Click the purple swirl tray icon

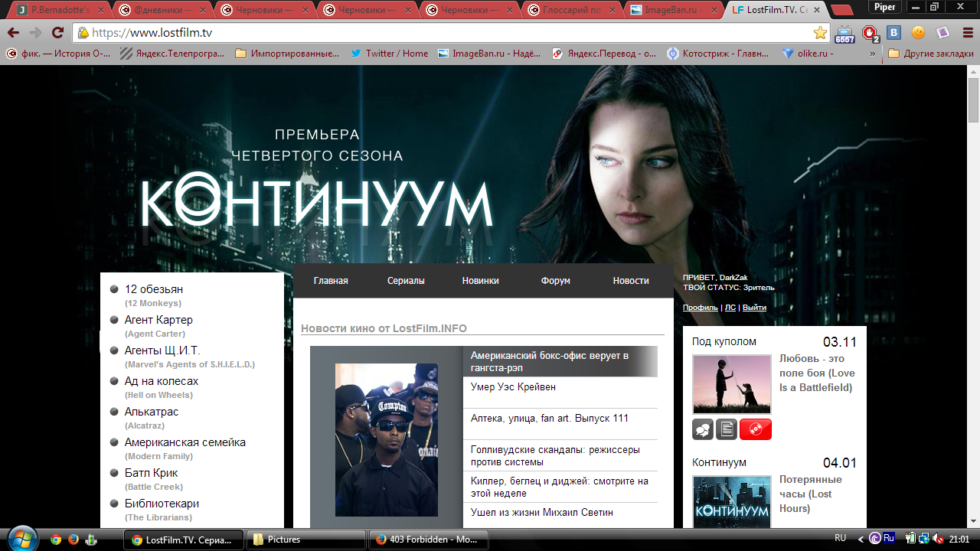pyautogui.click(x=874, y=539)
